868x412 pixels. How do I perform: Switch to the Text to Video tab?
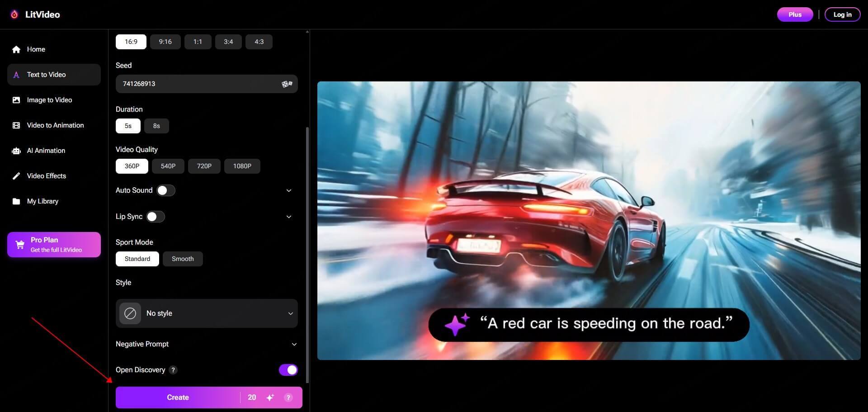coord(46,75)
